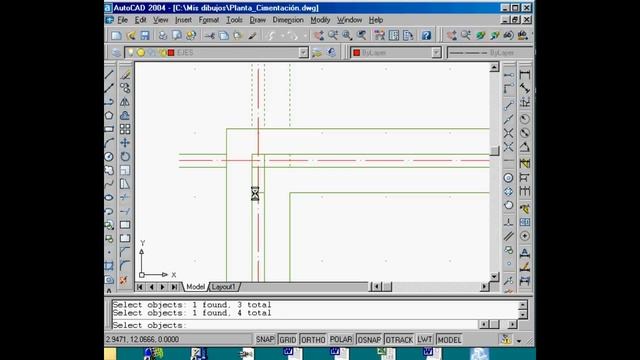
Task: Toggle SNAP mode in status bar
Action: coord(265,340)
